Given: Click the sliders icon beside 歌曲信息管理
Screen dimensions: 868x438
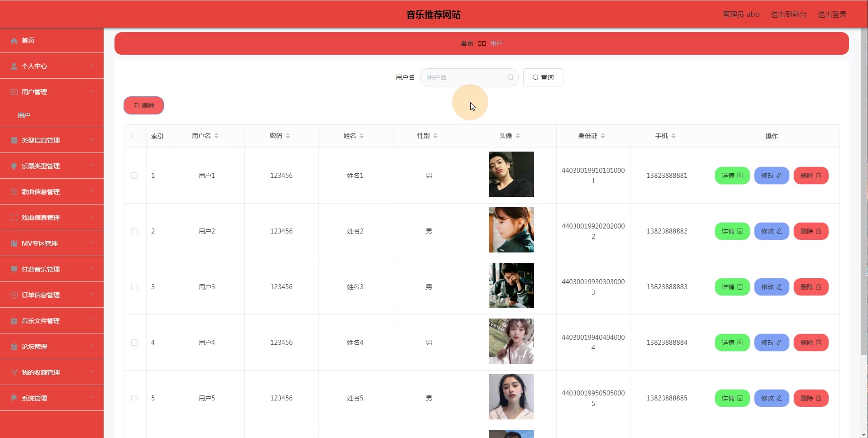Looking at the screenshot, I should click(x=14, y=192).
